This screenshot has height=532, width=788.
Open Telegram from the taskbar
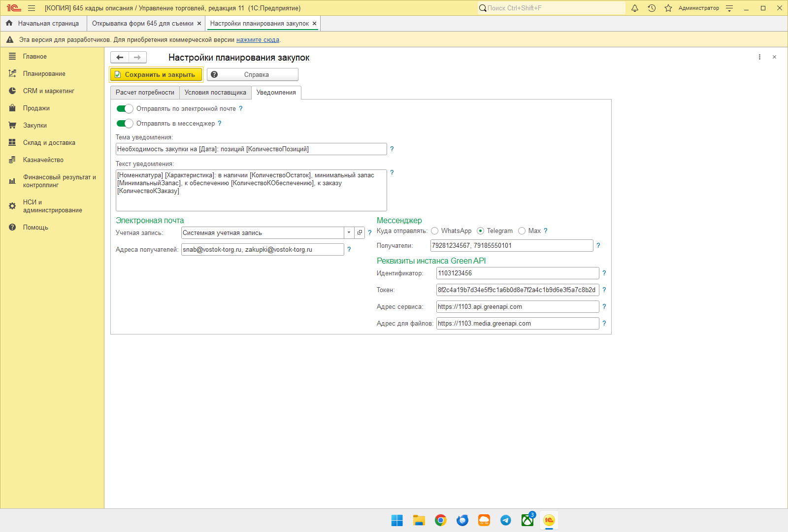(506, 520)
